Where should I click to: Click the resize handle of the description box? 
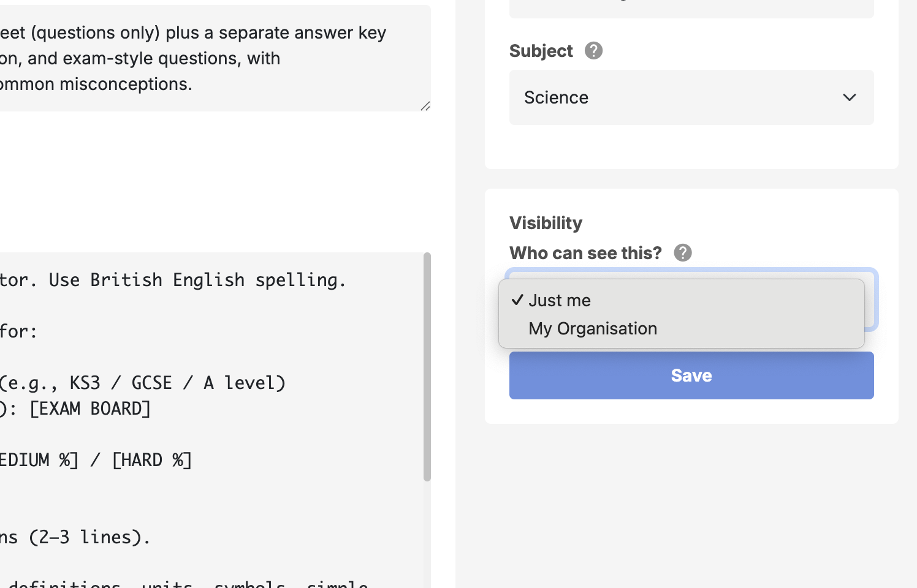pos(425,106)
